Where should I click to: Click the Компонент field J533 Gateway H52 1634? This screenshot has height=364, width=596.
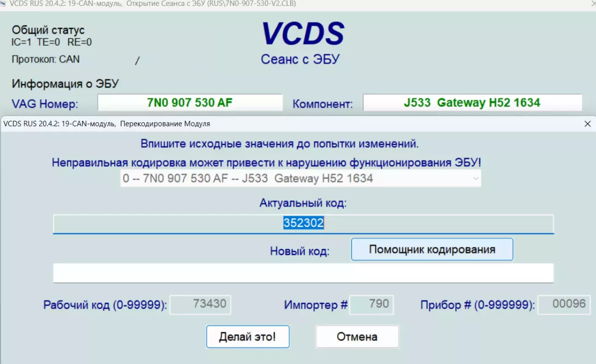click(x=472, y=102)
